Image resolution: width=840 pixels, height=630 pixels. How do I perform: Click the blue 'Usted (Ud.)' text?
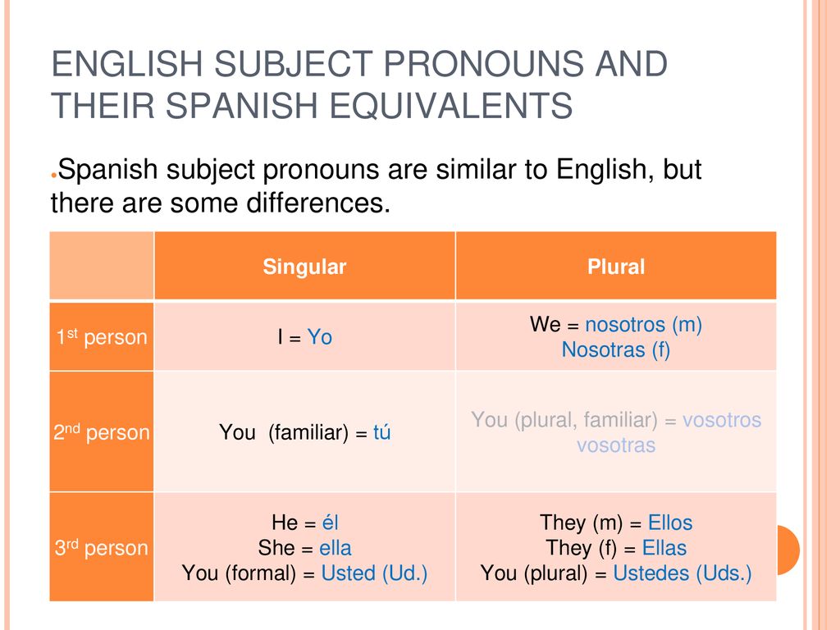point(374,573)
